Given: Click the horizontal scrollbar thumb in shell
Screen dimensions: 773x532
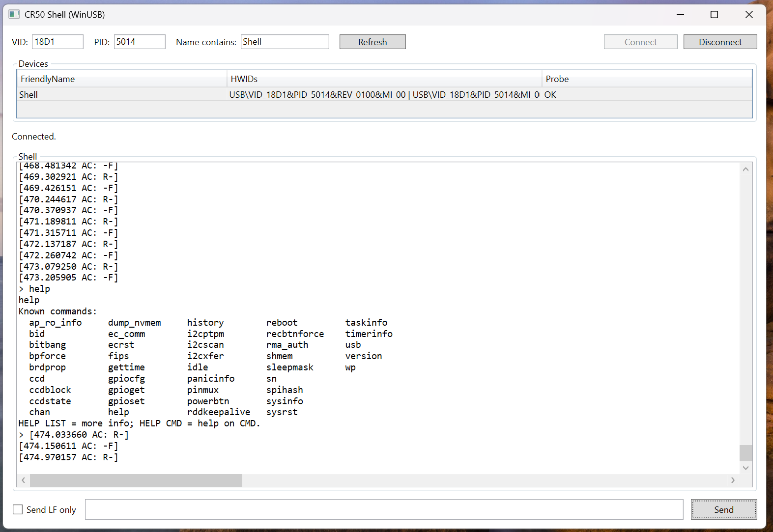Looking at the screenshot, I should point(136,480).
